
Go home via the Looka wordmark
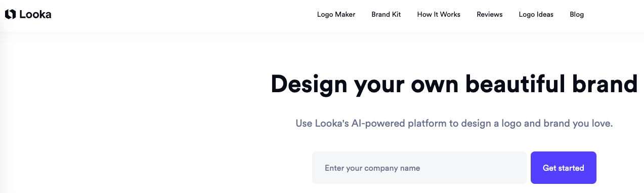coord(35,15)
